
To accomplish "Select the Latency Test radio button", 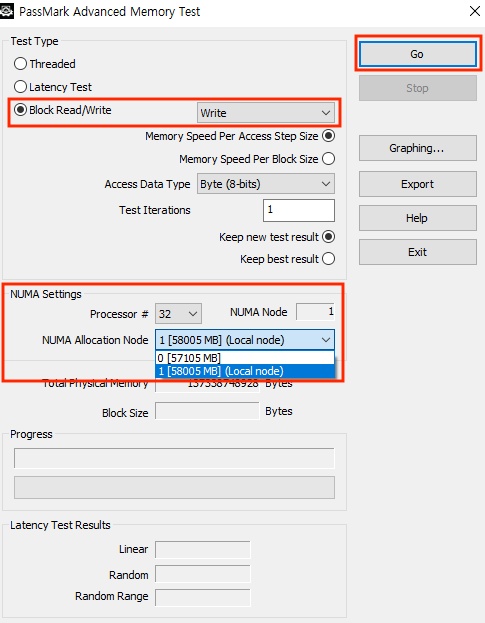I will pyautogui.click(x=20, y=87).
